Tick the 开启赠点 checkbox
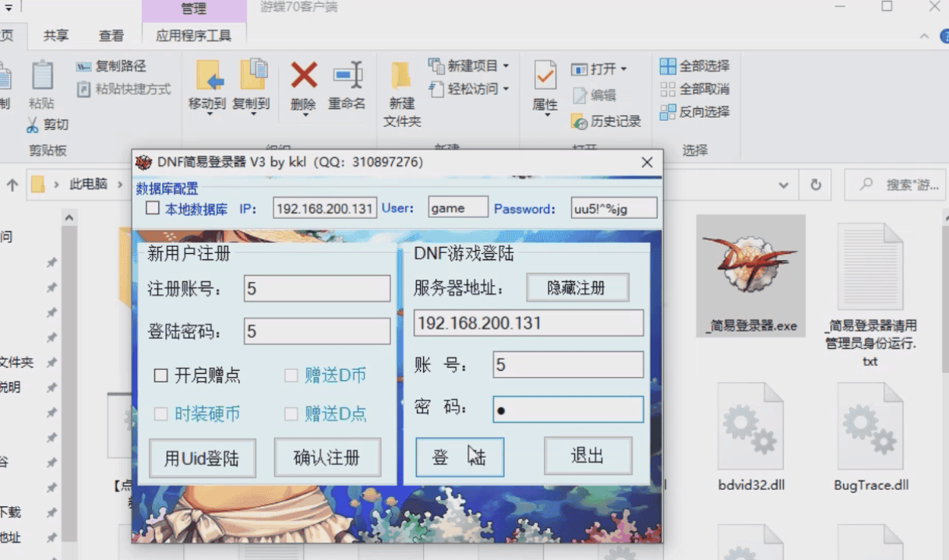The image size is (949, 560). coord(161,376)
